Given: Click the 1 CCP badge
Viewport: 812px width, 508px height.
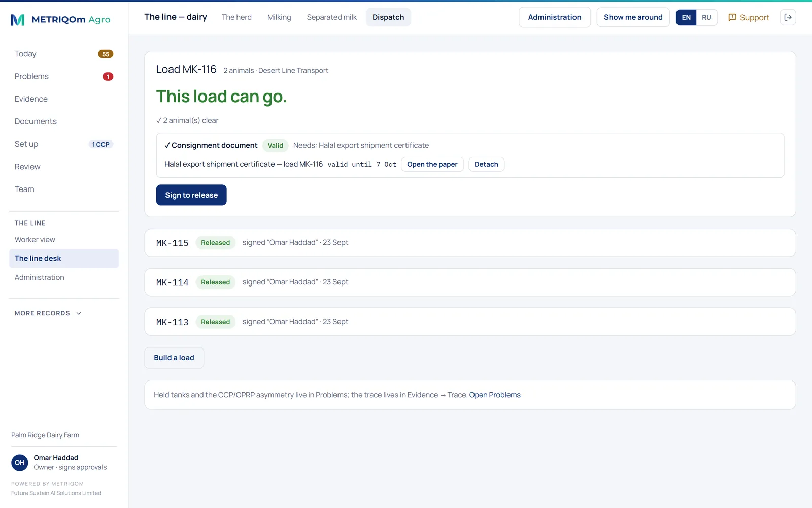Looking at the screenshot, I should [100, 144].
